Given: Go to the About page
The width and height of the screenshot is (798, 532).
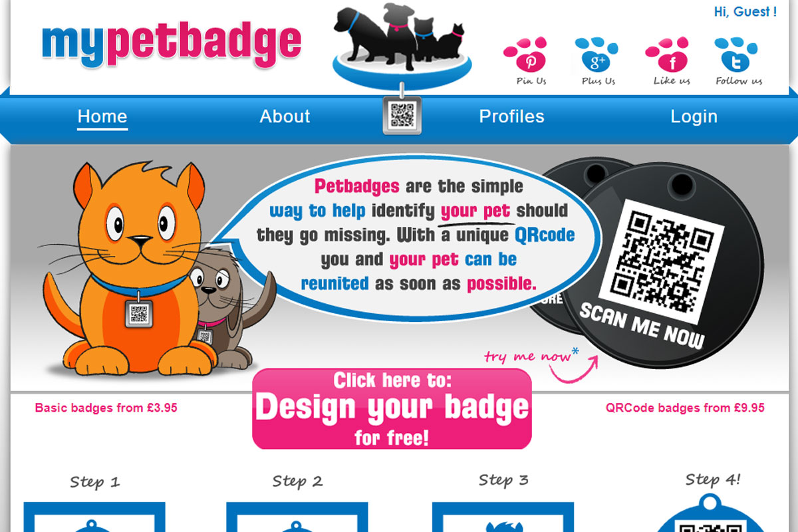Looking at the screenshot, I should (x=285, y=116).
